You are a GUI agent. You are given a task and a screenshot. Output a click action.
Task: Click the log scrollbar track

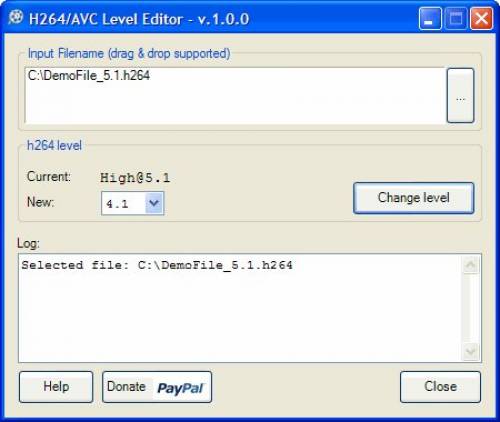(x=471, y=308)
